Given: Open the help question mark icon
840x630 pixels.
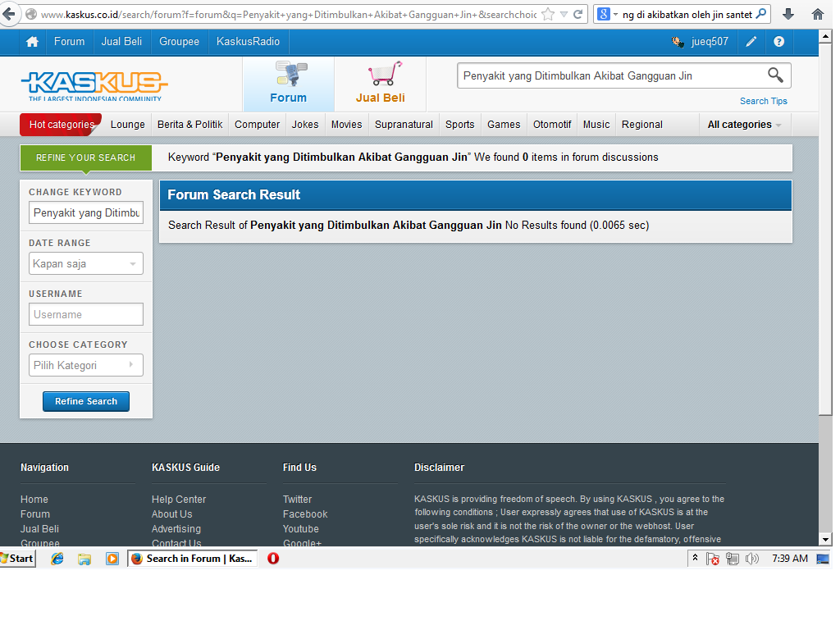Looking at the screenshot, I should click(779, 42).
